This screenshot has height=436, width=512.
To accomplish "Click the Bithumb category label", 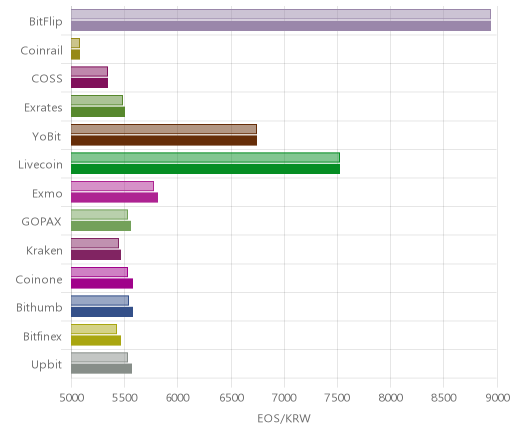I will click(x=39, y=307).
